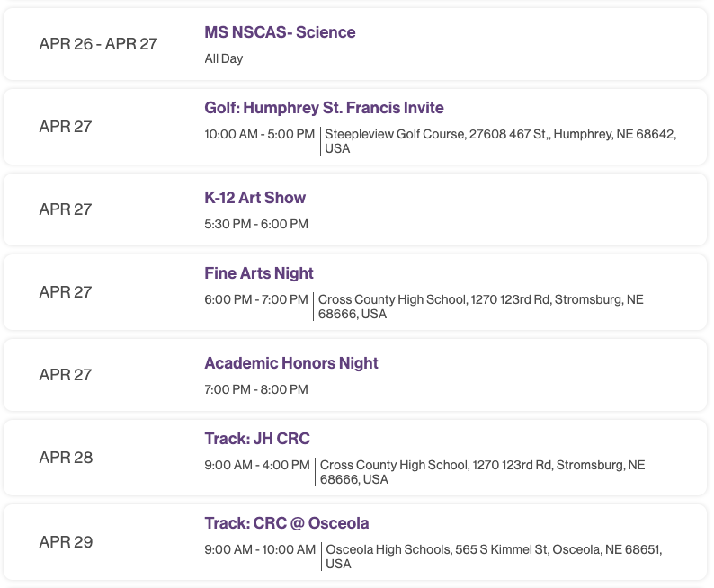This screenshot has height=588, width=714.
Task: Click Track: JH CRC's Cross County address
Action: [x=482, y=472]
